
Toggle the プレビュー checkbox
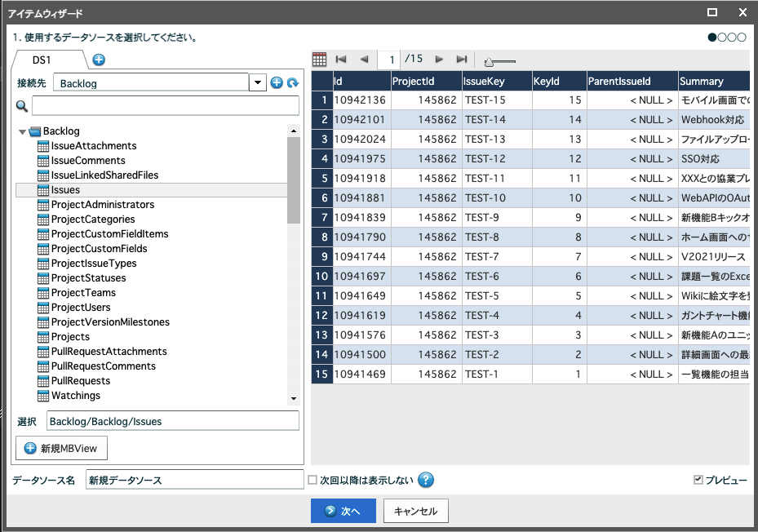(698, 480)
